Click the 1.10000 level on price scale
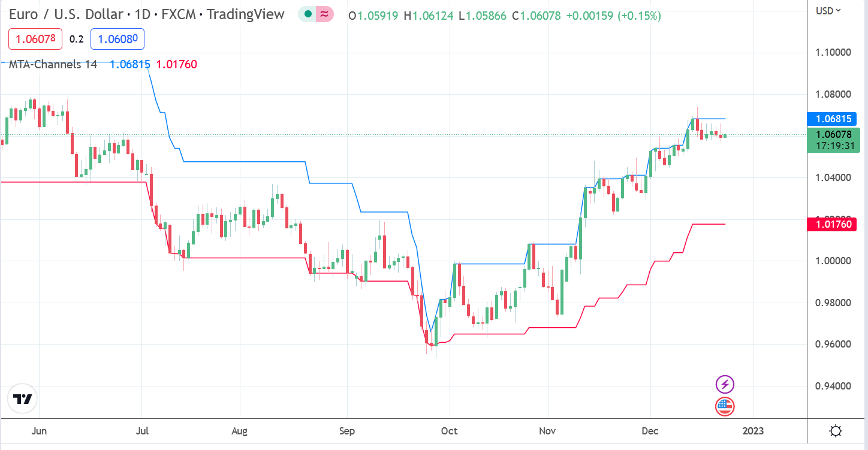 pyautogui.click(x=834, y=52)
